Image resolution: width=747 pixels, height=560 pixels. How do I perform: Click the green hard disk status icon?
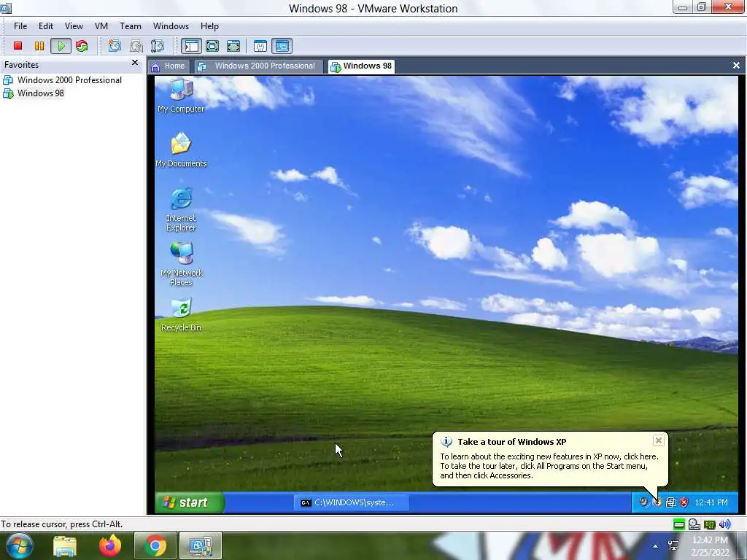[679, 524]
